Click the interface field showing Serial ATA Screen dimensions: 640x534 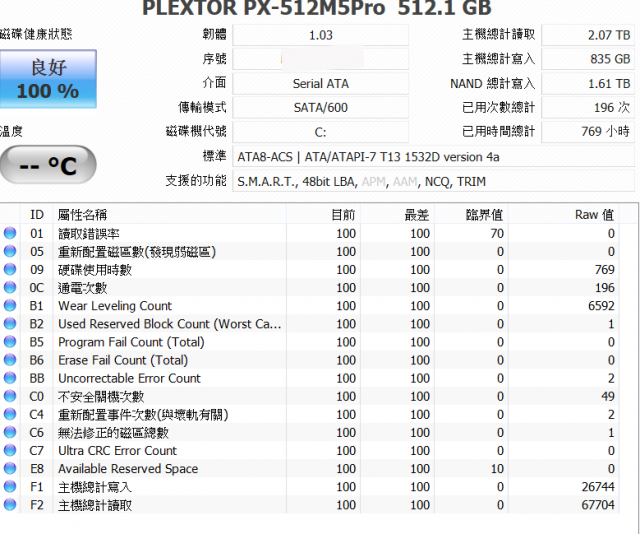(320, 83)
